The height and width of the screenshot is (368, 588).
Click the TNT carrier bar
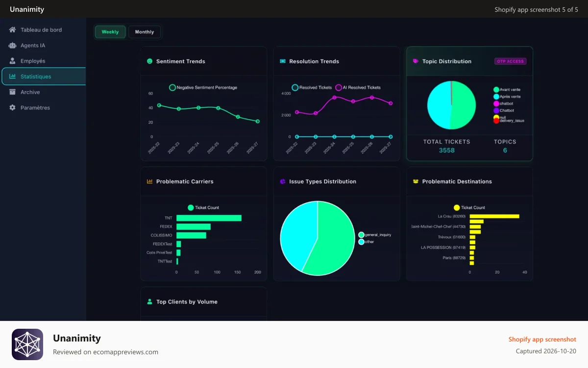(x=209, y=218)
